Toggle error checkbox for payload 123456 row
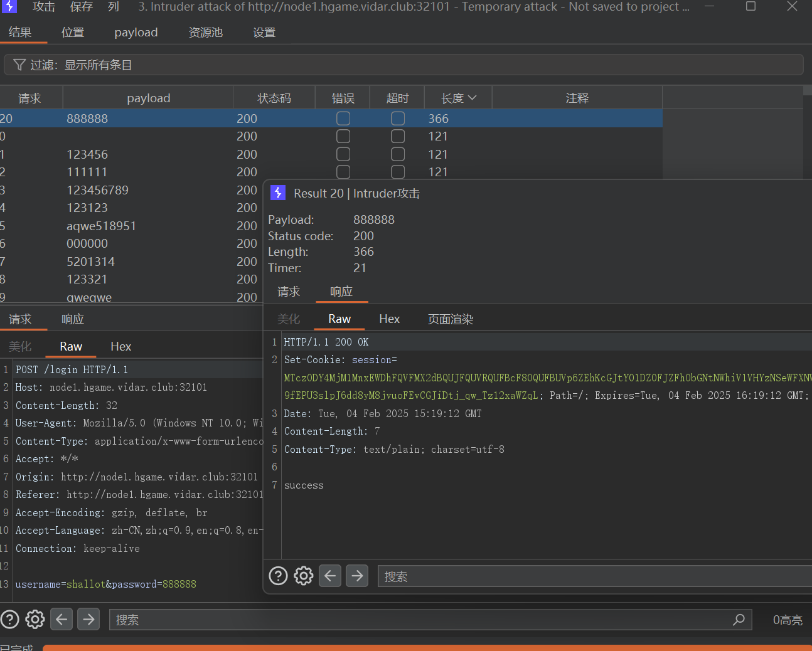 343,154
